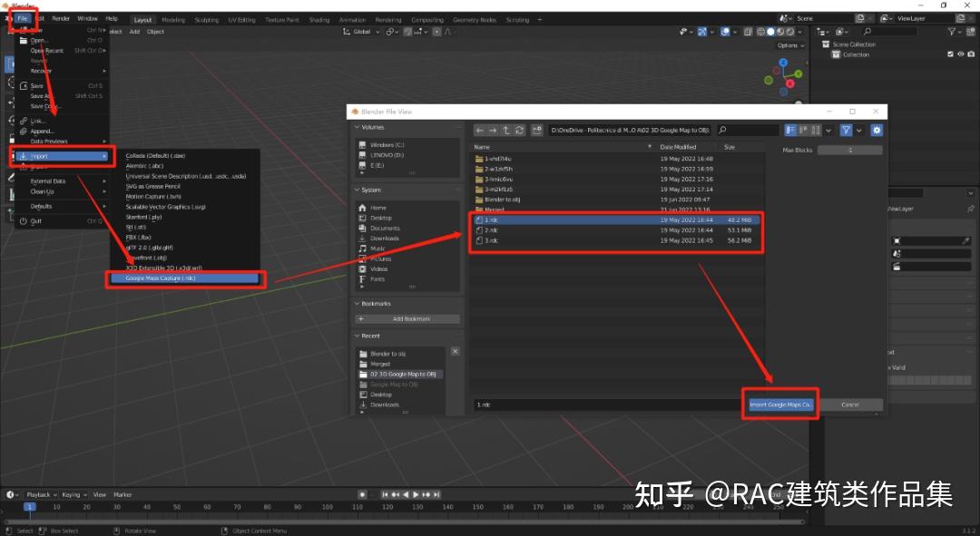Click Add Bookmark button

tap(407, 318)
